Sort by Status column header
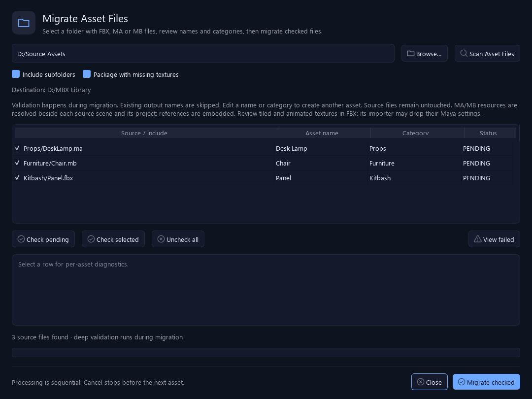Viewport: 532px width, 399px height. (490, 133)
